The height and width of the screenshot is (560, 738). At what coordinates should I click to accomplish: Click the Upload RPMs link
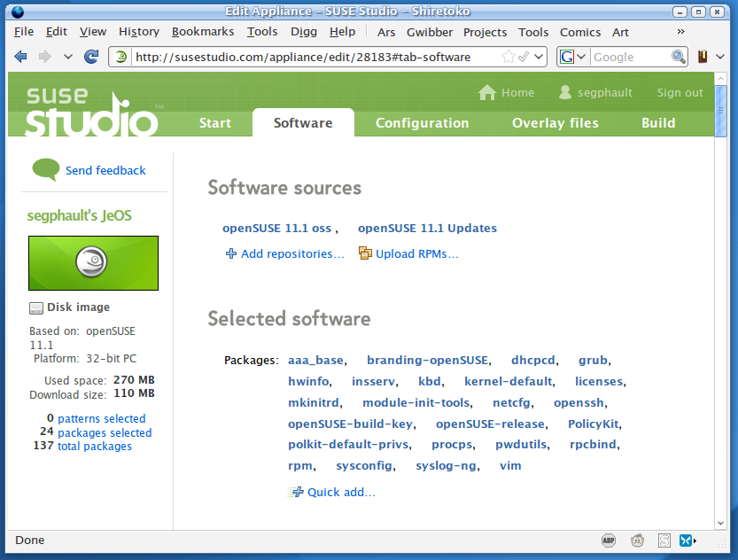416,253
